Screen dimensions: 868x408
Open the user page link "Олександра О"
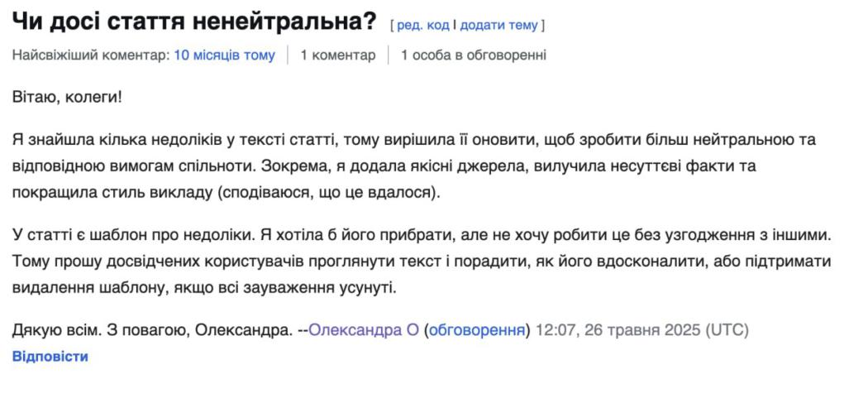[x=364, y=330]
